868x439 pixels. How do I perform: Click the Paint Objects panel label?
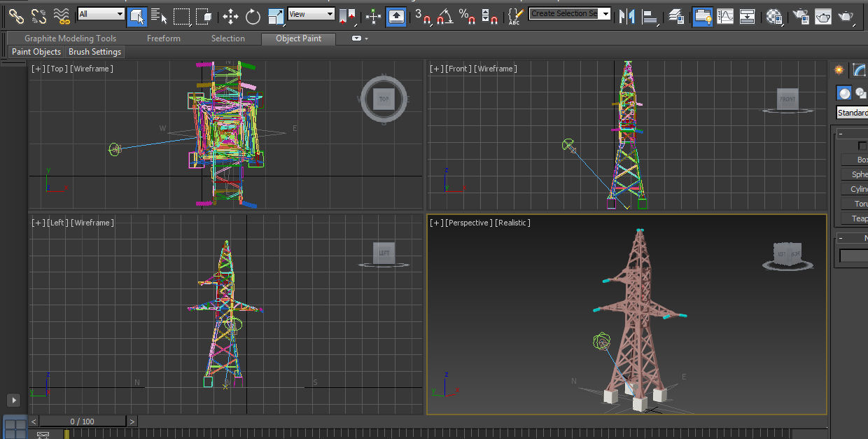(x=36, y=52)
